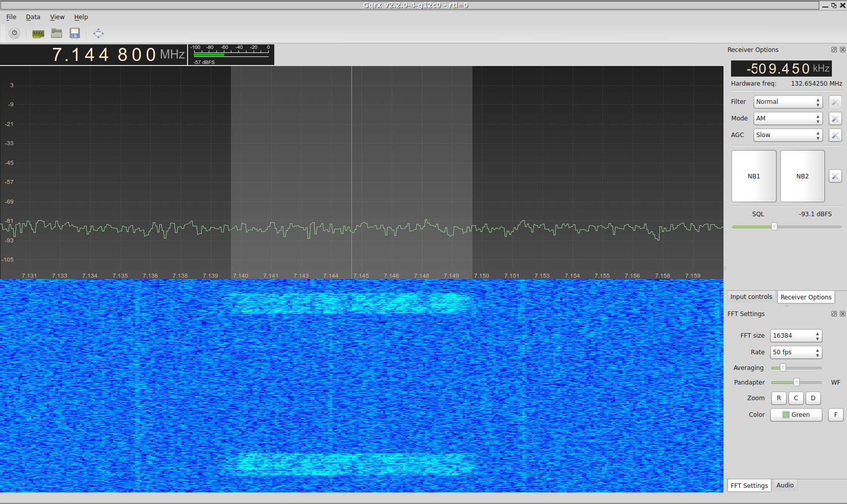Open the Mode dropdown showing AM

[788, 118]
